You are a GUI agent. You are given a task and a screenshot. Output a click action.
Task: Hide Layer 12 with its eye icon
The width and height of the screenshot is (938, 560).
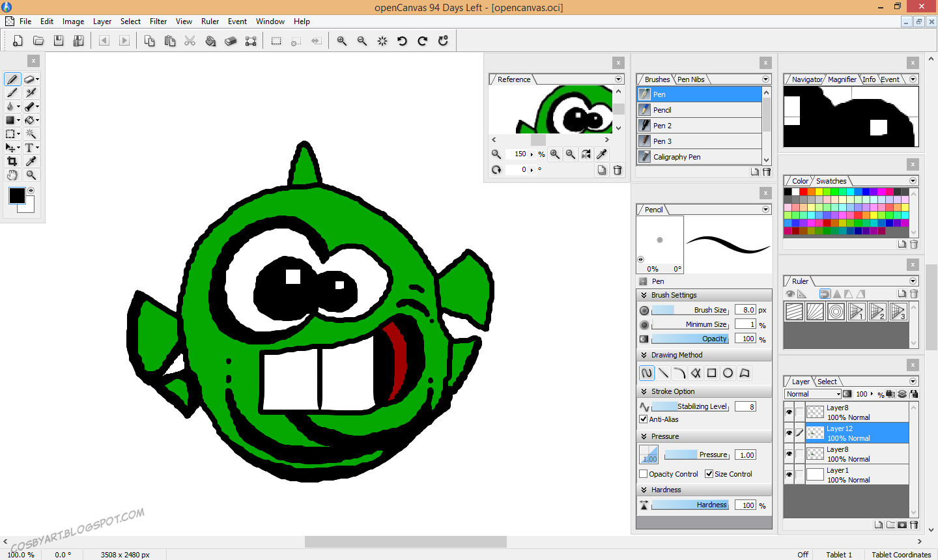tap(789, 433)
